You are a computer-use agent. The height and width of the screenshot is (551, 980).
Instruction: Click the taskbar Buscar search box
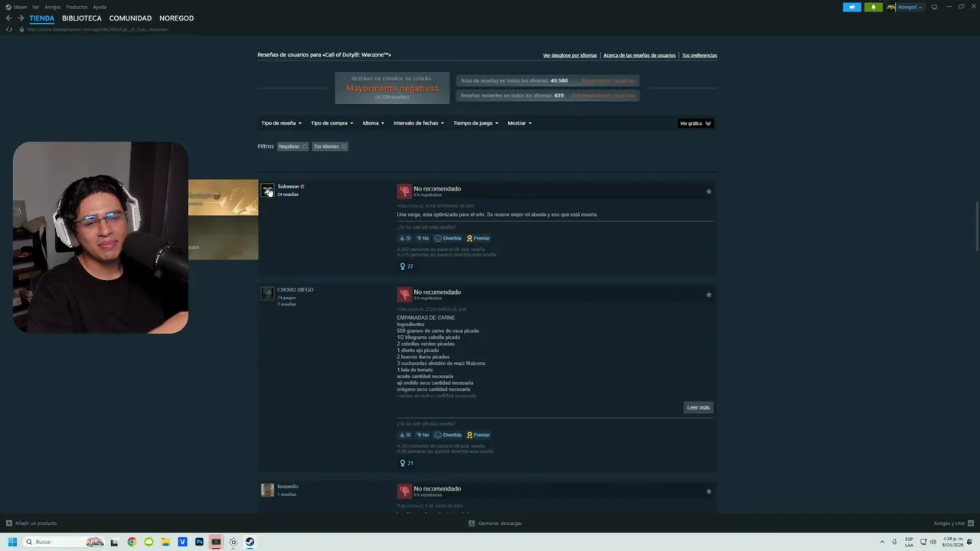[x=64, y=542]
